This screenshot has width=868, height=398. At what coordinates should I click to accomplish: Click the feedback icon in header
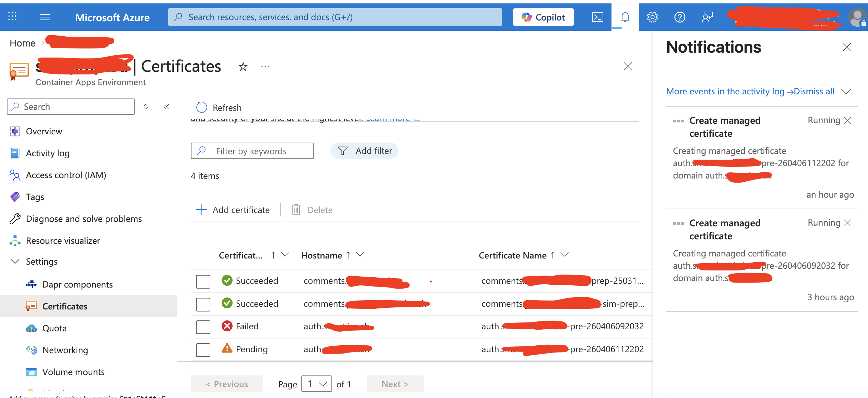[707, 17]
